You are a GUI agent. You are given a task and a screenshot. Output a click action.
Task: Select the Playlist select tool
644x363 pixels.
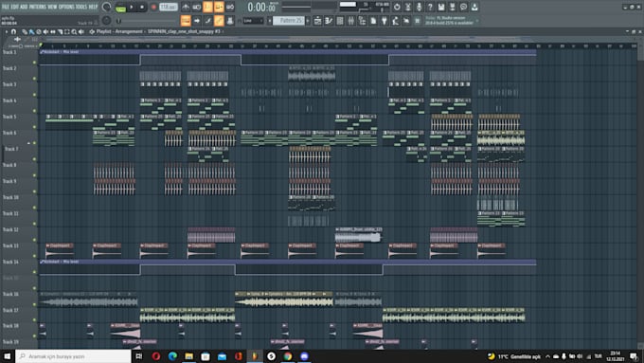point(67,31)
